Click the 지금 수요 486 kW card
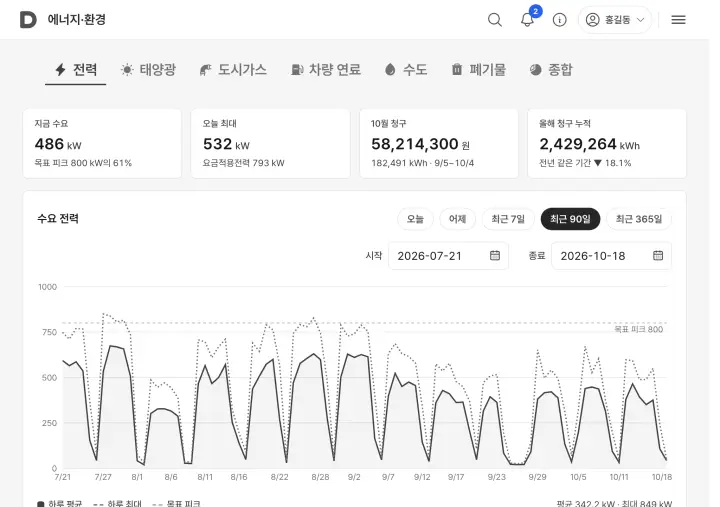This screenshot has height=507, width=720. point(102,143)
